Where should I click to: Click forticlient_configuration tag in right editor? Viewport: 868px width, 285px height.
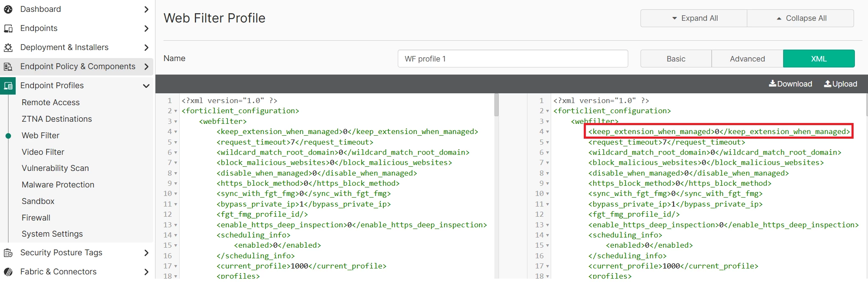coord(612,111)
